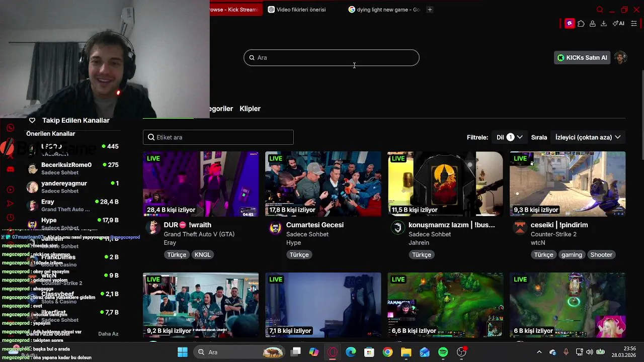Open Eray's avatar under the DUR !wraith stream
Image resolution: width=644 pixels, height=362 pixels.
coord(152,228)
